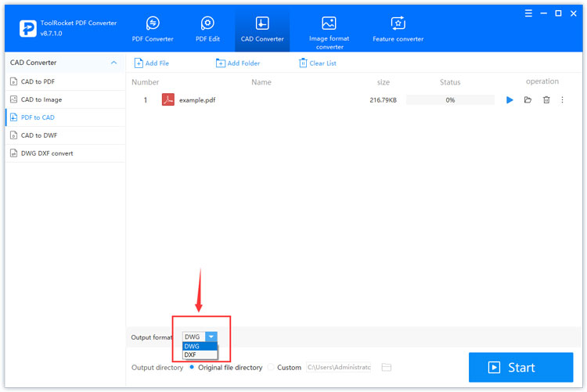Select Original file directory radio button
The image size is (587, 392).
(192, 367)
